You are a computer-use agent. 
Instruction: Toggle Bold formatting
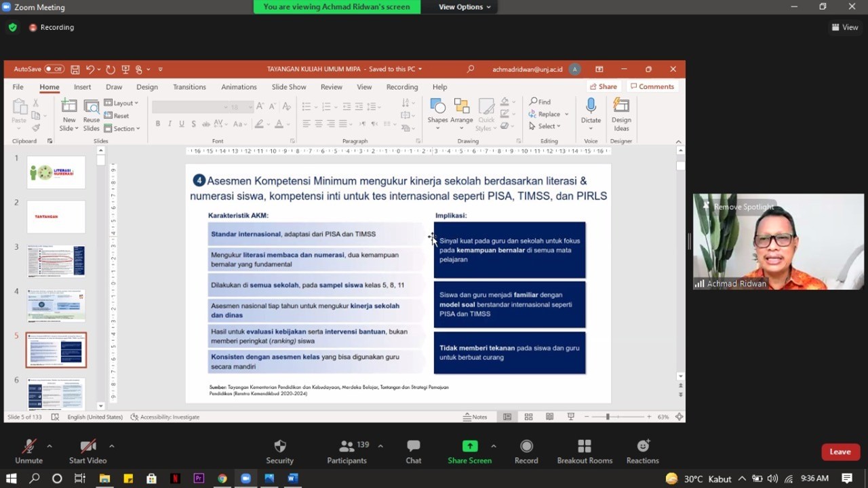click(158, 124)
